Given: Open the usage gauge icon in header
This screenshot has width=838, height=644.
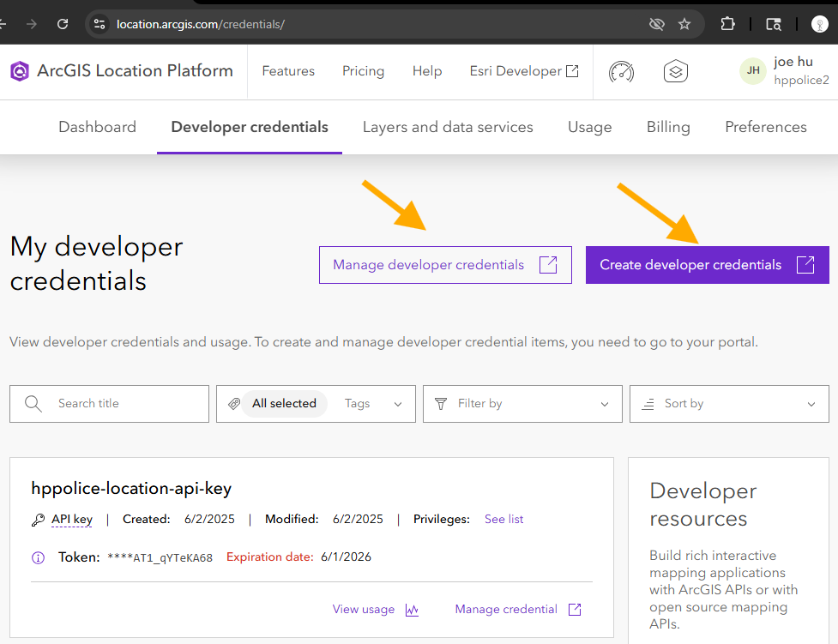Looking at the screenshot, I should tap(621, 72).
